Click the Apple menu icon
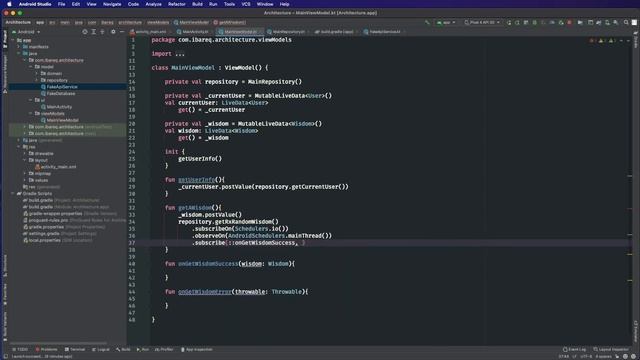Screen dimensions: 640x360 pos(9,4)
